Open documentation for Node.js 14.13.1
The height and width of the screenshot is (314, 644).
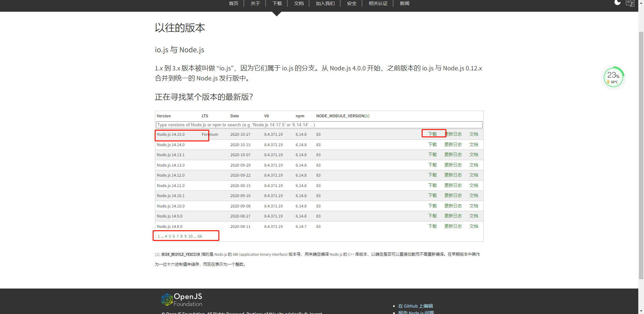(x=474, y=154)
